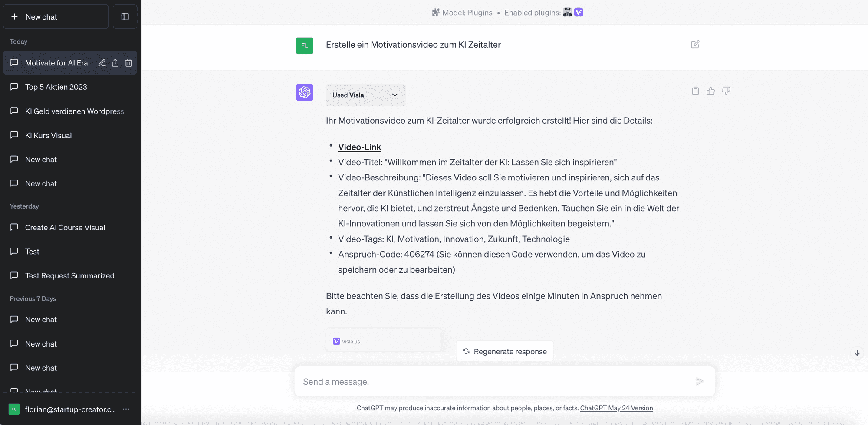Click the ChatGPT avatar icon on response
868x425 pixels.
click(305, 92)
